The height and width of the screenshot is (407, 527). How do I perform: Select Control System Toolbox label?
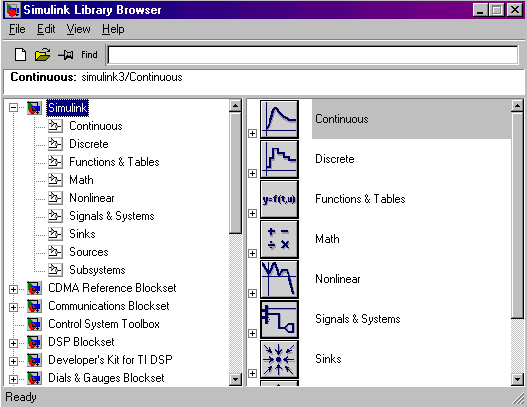(104, 324)
